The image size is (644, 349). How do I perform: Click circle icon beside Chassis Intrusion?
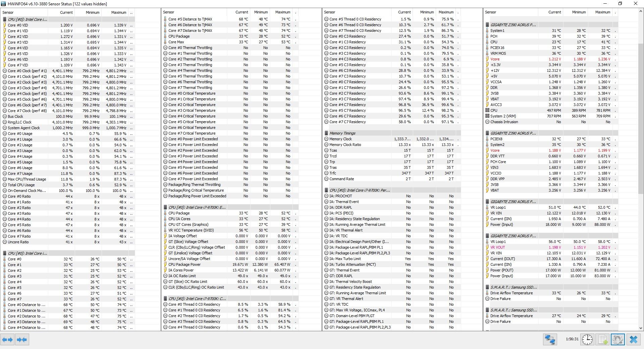[487, 122]
